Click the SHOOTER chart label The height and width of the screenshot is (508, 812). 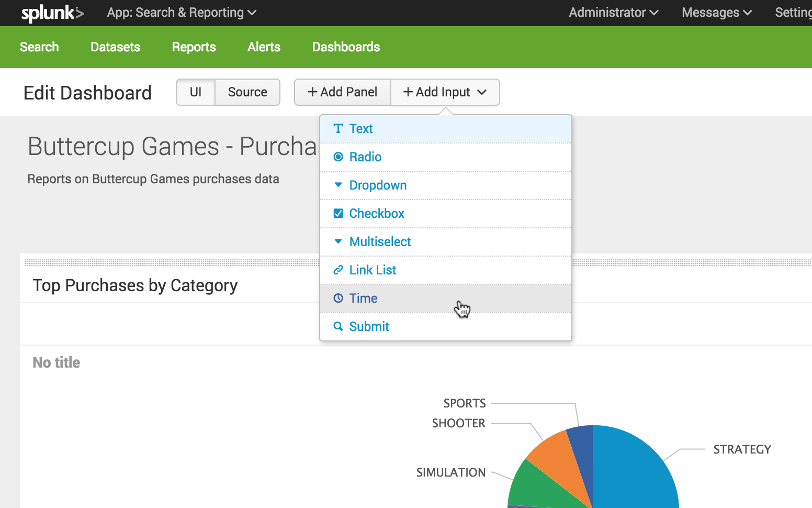click(458, 423)
